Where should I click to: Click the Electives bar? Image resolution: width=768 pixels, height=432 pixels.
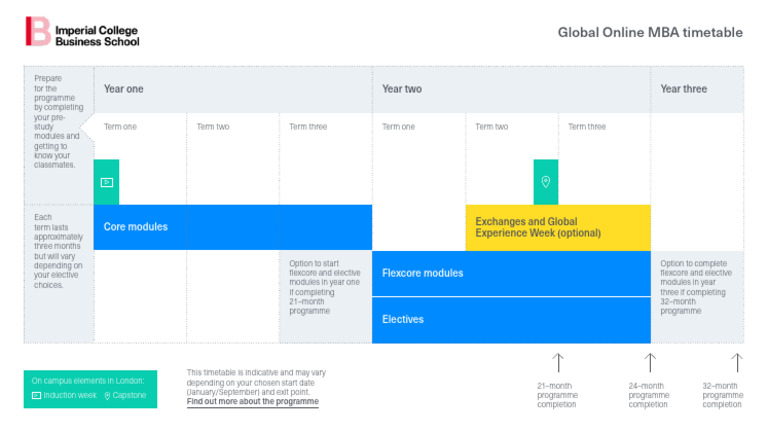[511, 320]
